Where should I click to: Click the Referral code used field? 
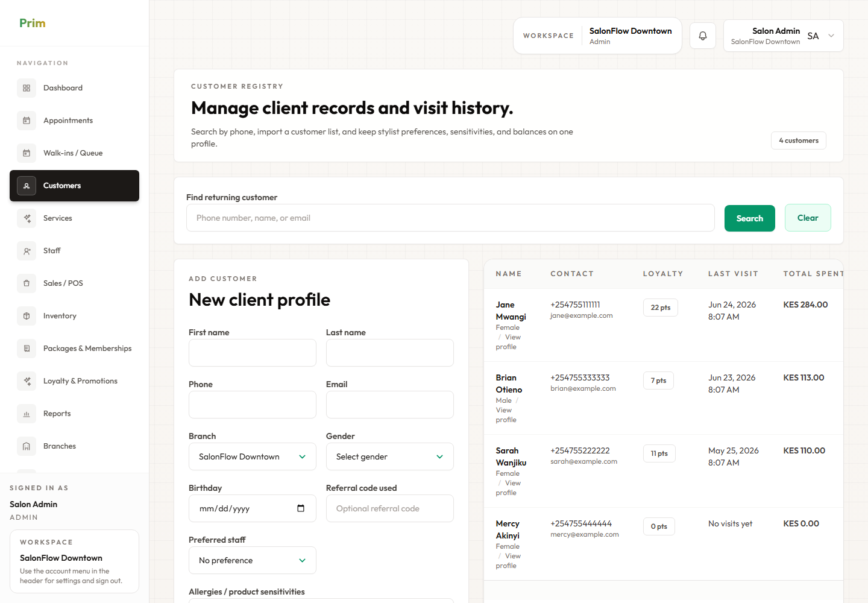click(x=390, y=508)
